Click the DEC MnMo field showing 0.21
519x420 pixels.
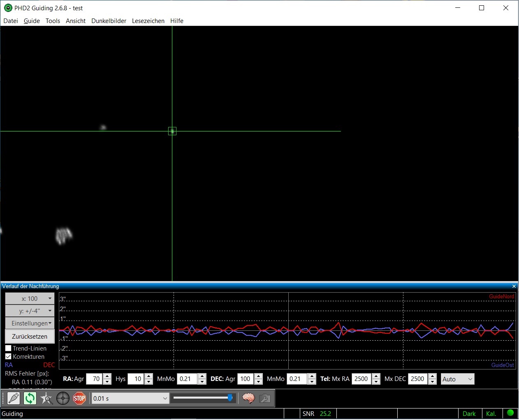pos(297,379)
